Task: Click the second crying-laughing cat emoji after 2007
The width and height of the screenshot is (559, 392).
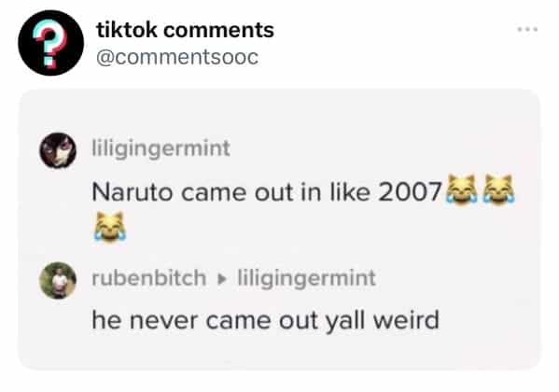Action: tap(498, 189)
